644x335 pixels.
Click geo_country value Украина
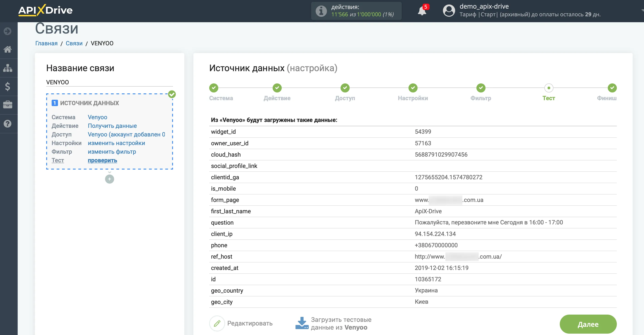[x=426, y=291]
